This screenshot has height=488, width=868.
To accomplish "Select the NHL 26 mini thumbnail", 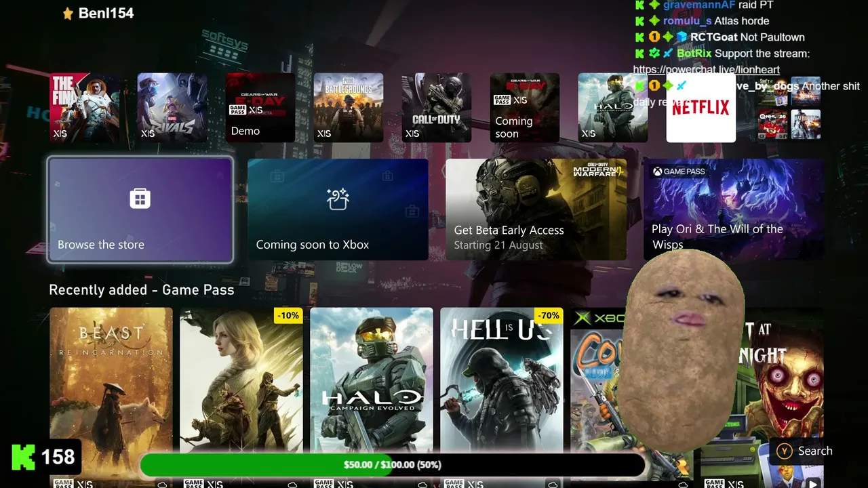I will pos(772,124).
